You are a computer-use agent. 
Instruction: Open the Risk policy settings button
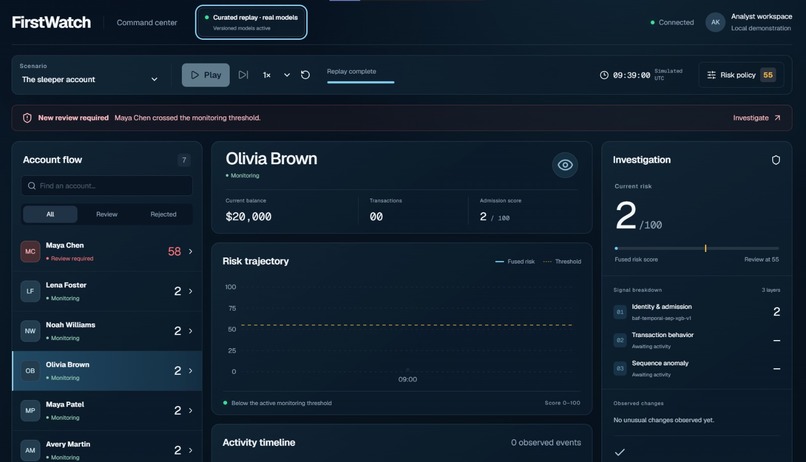tap(741, 75)
